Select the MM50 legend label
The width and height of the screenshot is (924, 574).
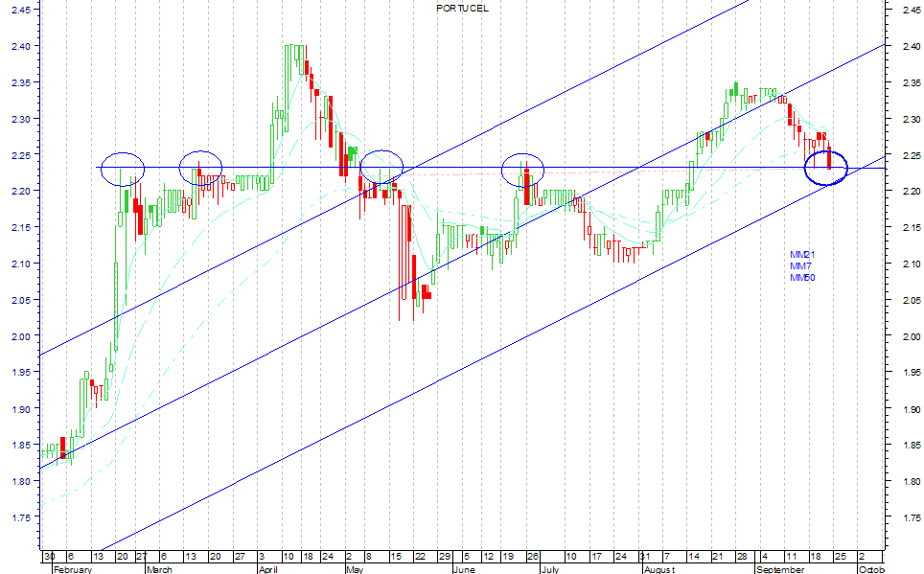click(x=802, y=277)
